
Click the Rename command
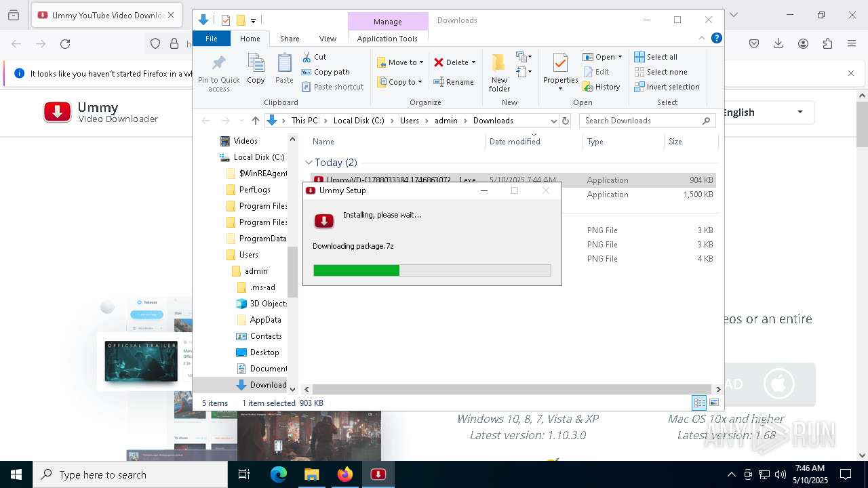[454, 82]
